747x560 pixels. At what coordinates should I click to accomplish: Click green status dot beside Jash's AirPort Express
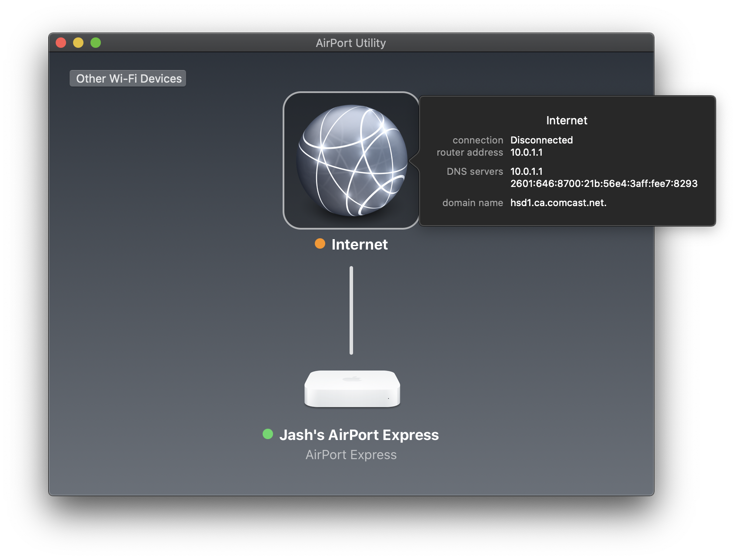coord(268,434)
